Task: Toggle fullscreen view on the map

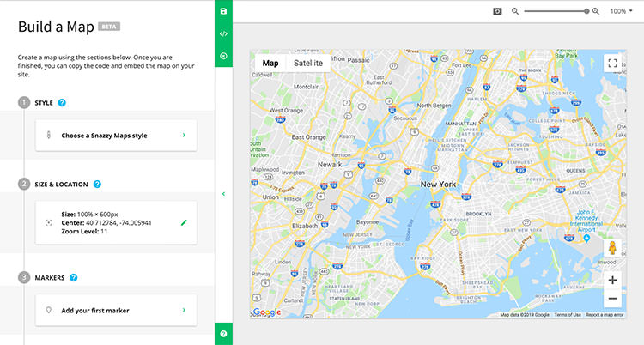Action: 611,63
